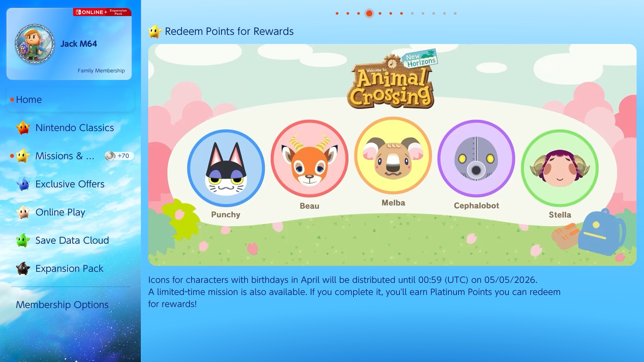Image resolution: width=644 pixels, height=362 pixels.
Task: Pick the Melba koala character icon
Action: tap(393, 156)
